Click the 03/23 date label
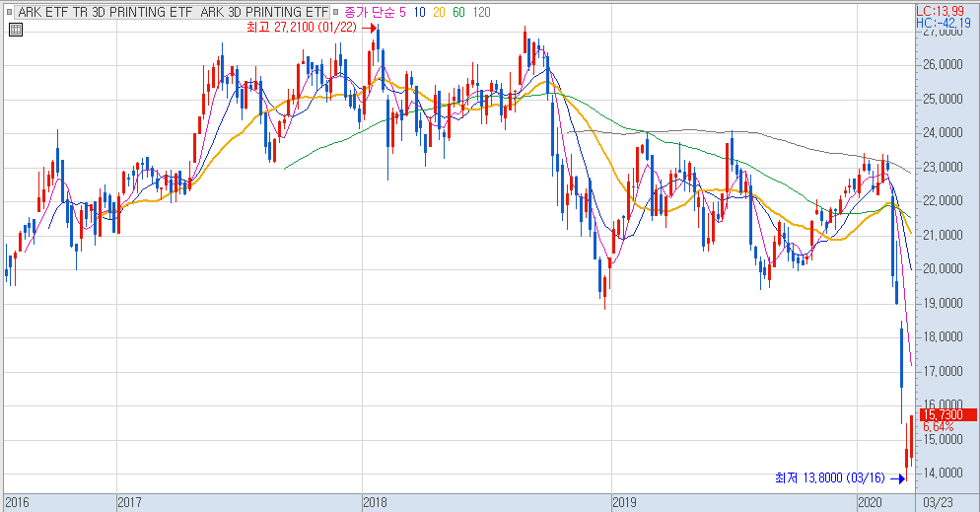 (x=939, y=502)
